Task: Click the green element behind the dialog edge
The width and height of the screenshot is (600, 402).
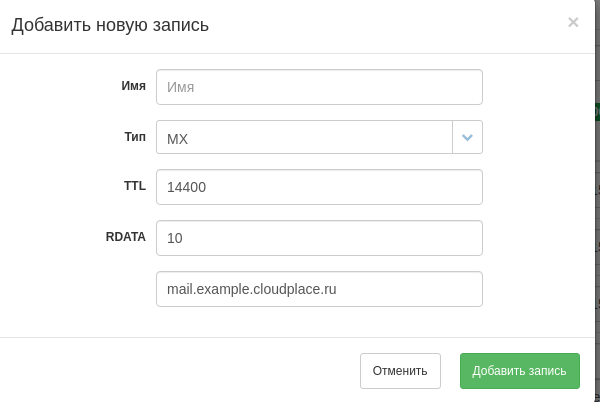Action: (597, 112)
